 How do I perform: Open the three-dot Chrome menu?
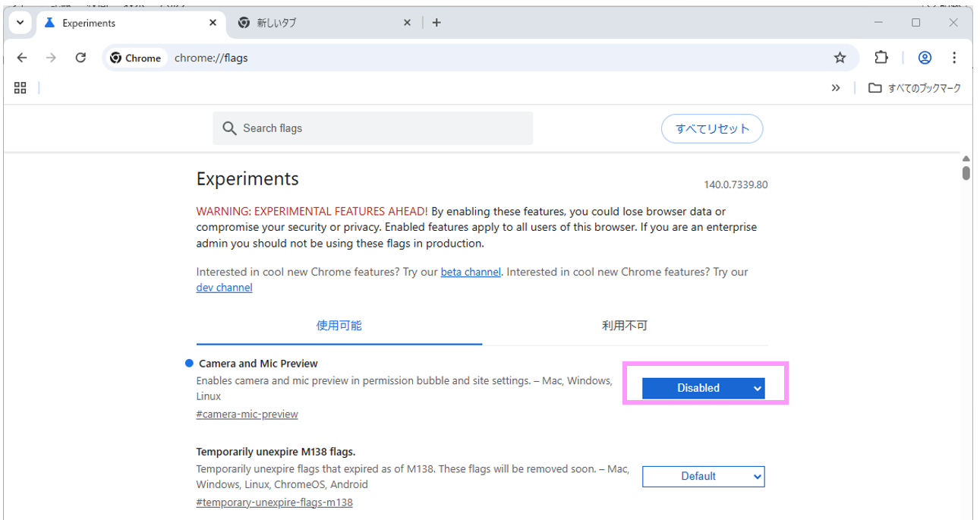[x=954, y=58]
